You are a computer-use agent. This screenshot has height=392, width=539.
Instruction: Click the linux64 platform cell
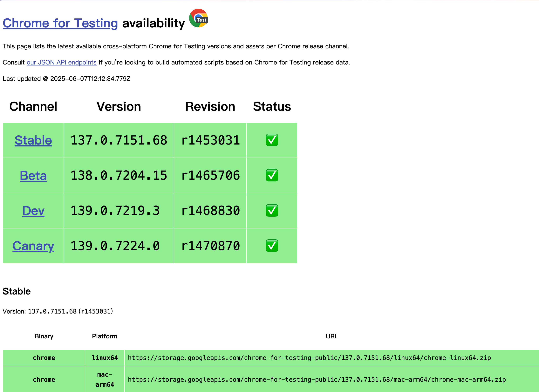(x=105, y=358)
